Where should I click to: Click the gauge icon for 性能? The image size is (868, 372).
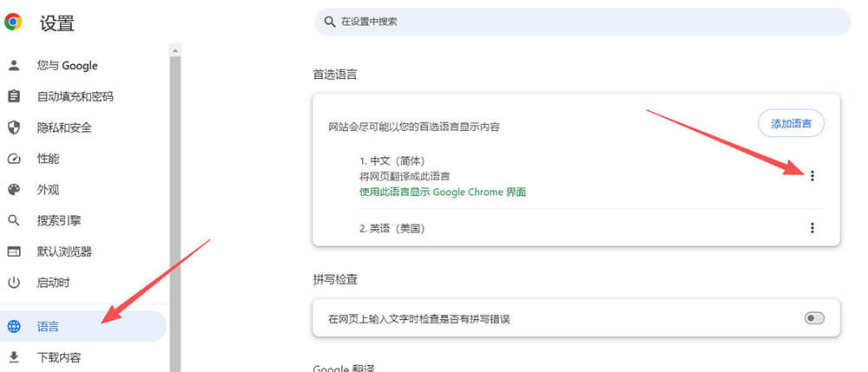13,159
